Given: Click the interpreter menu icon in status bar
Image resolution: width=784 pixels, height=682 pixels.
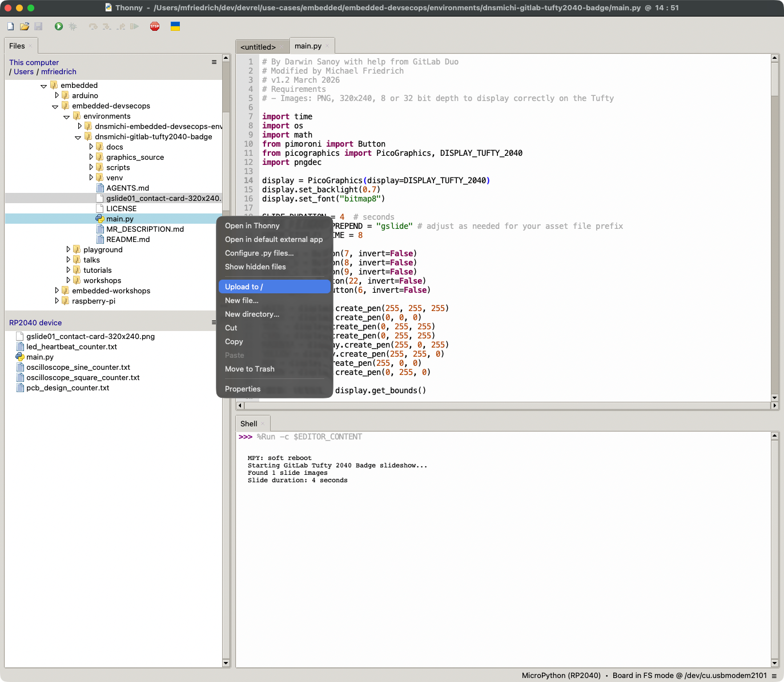Looking at the screenshot, I should 774,676.
